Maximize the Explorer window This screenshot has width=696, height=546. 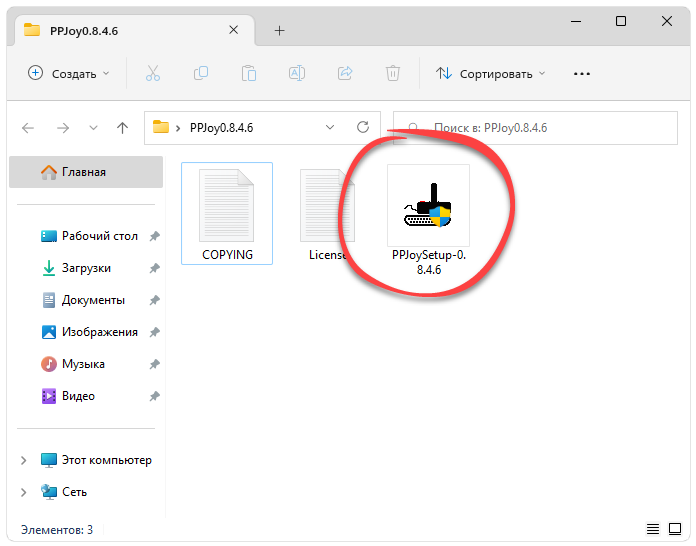click(621, 21)
